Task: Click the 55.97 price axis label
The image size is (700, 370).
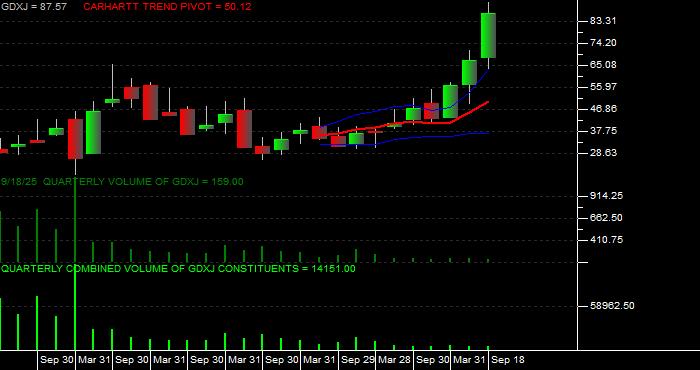Action: click(x=604, y=87)
